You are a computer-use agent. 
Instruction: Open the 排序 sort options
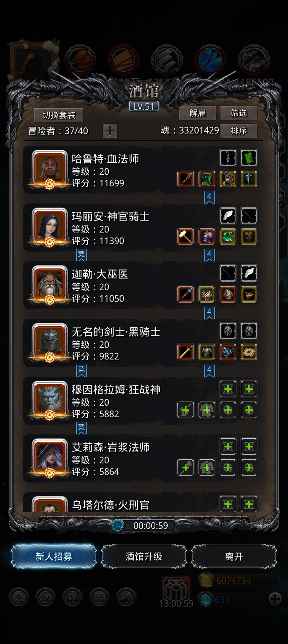(x=239, y=131)
